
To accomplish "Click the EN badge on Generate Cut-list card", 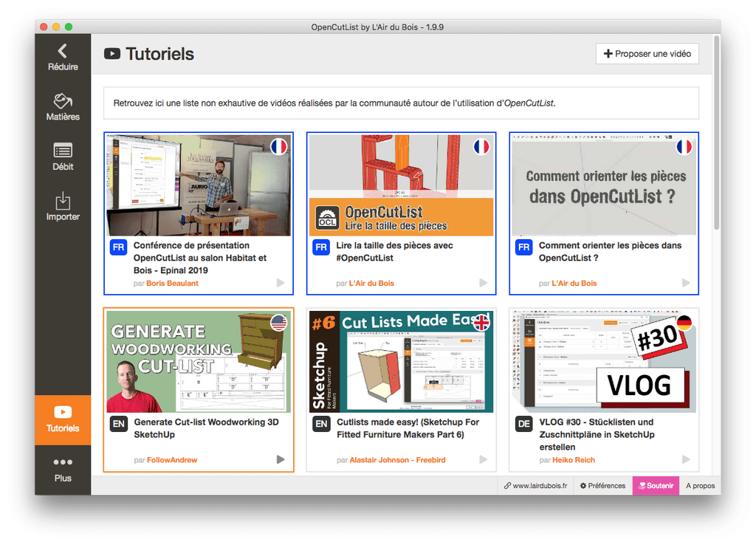I will coord(119,424).
